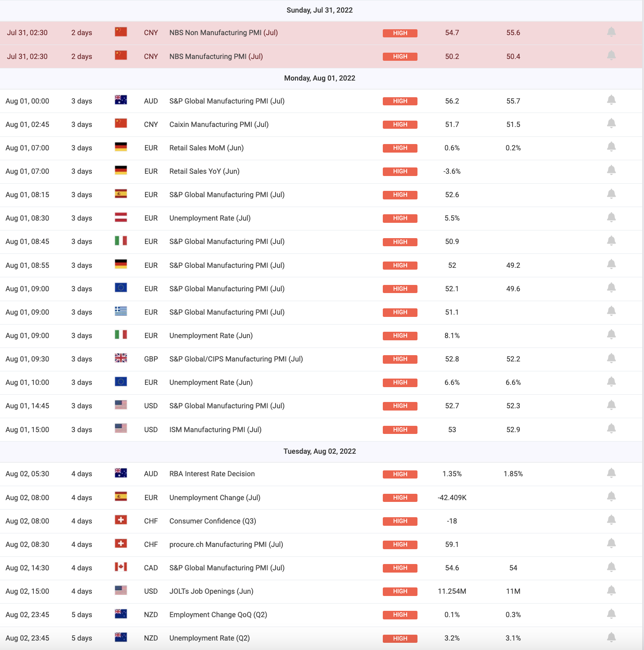Image resolution: width=644 pixels, height=650 pixels.
Task: Click bell for JOLTs Job Openings (Jun)
Action: point(611,591)
